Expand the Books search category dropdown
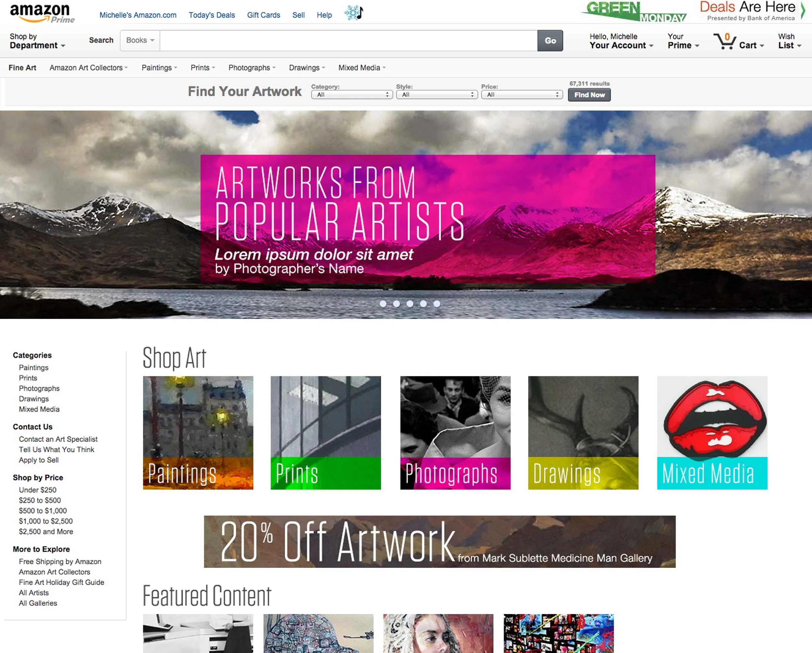Image resolution: width=812 pixels, height=653 pixels. pos(140,40)
